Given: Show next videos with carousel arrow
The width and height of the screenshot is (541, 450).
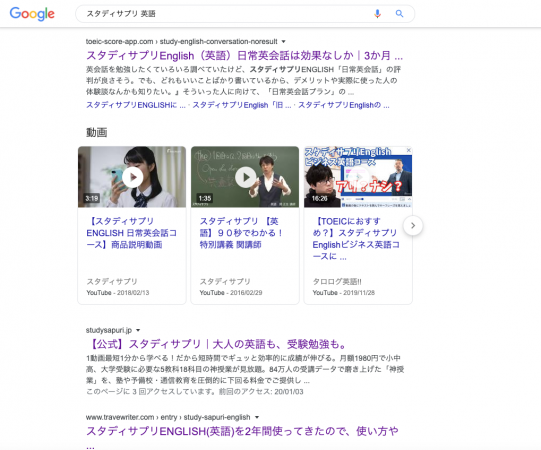Looking at the screenshot, I should point(413,226).
